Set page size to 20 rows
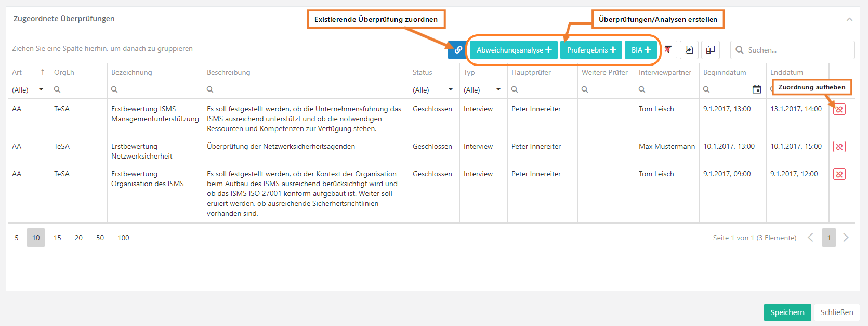 (78, 238)
